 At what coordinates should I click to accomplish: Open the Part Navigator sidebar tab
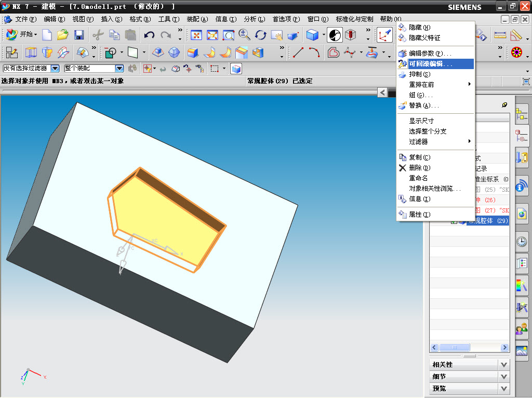(522, 136)
